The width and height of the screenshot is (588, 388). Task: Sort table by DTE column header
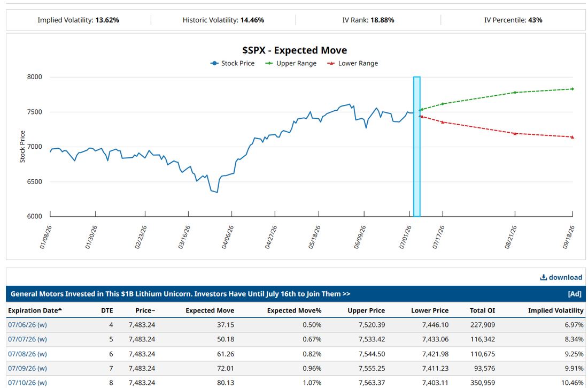[x=107, y=310]
